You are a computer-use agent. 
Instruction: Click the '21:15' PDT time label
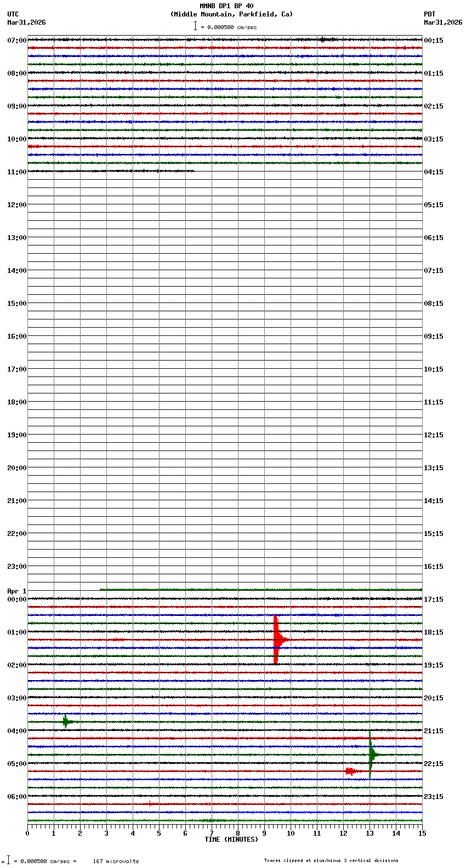pyautogui.click(x=434, y=731)
